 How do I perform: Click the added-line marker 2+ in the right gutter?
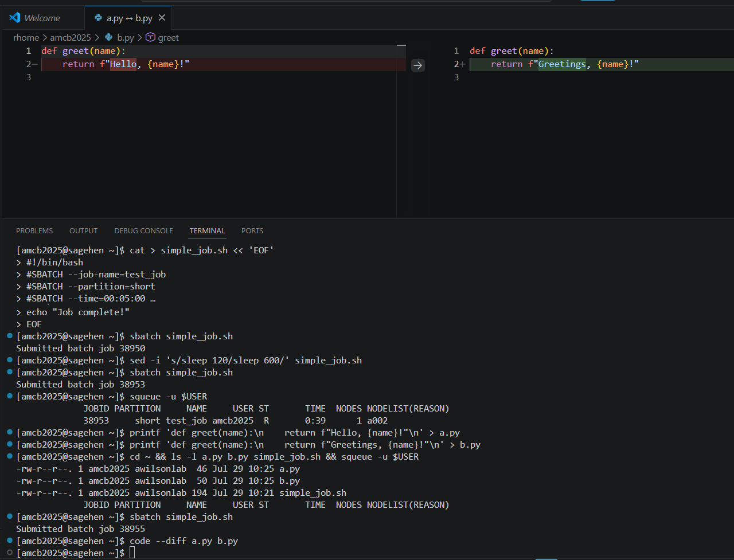tap(459, 64)
